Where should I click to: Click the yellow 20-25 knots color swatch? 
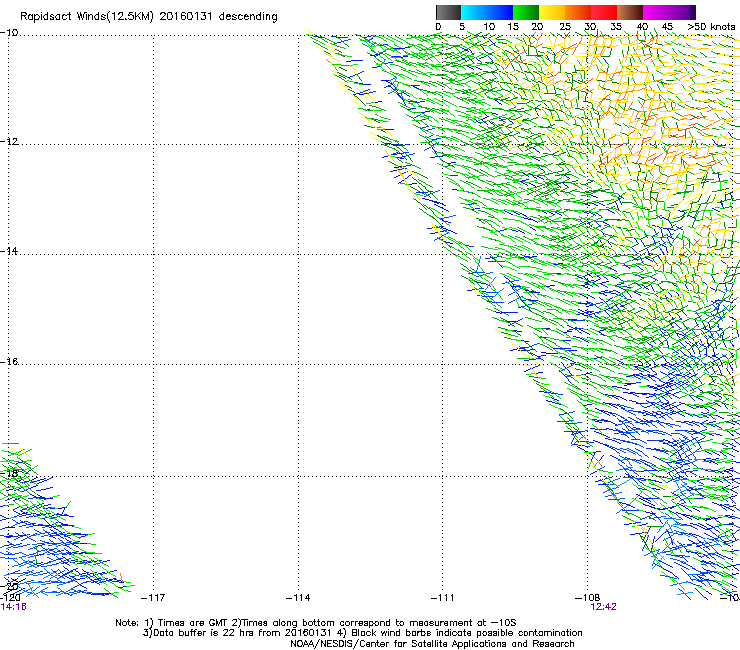pyautogui.click(x=552, y=12)
